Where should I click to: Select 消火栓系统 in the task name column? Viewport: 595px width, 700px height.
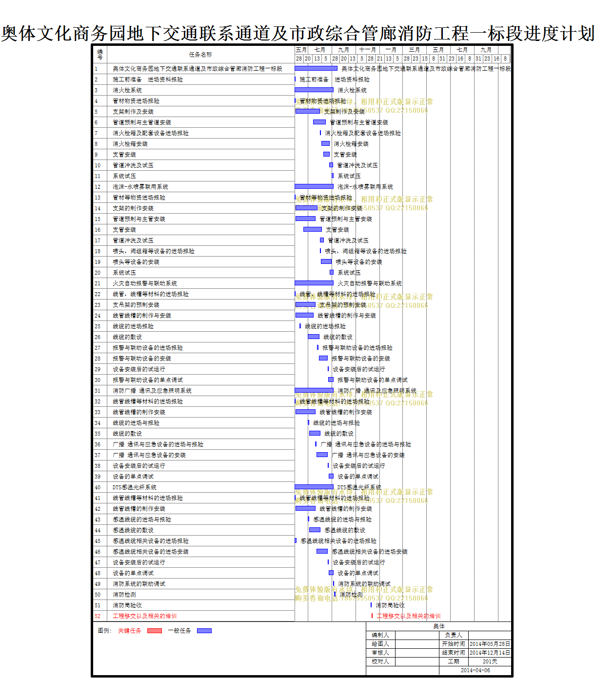click(127, 90)
